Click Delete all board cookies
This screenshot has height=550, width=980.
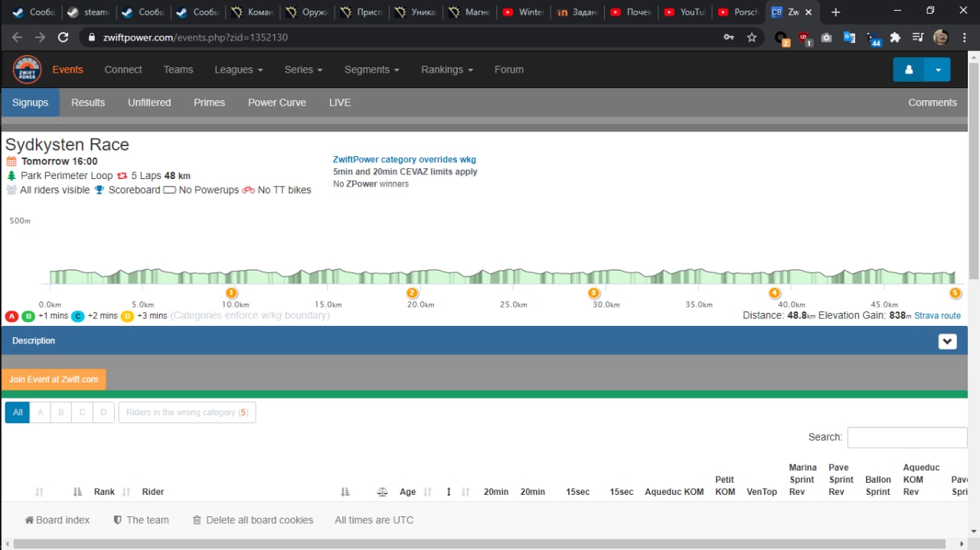253,520
